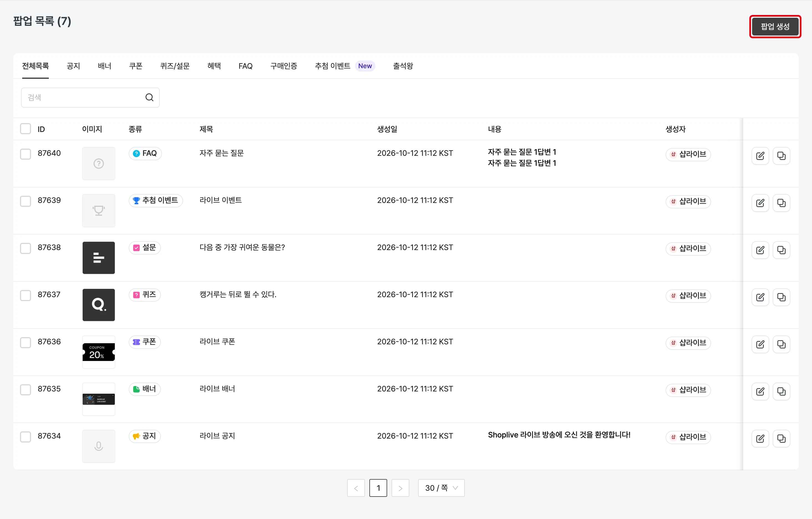Check row 87637 checkbox
Image resolution: width=812 pixels, height=519 pixels.
pyautogui.click(x=26, y=296)
